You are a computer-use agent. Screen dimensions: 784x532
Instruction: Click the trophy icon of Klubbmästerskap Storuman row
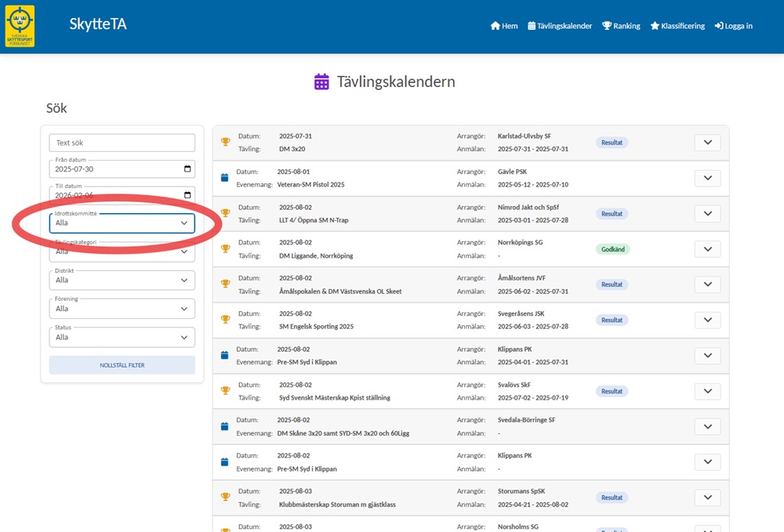click(226, 497)
